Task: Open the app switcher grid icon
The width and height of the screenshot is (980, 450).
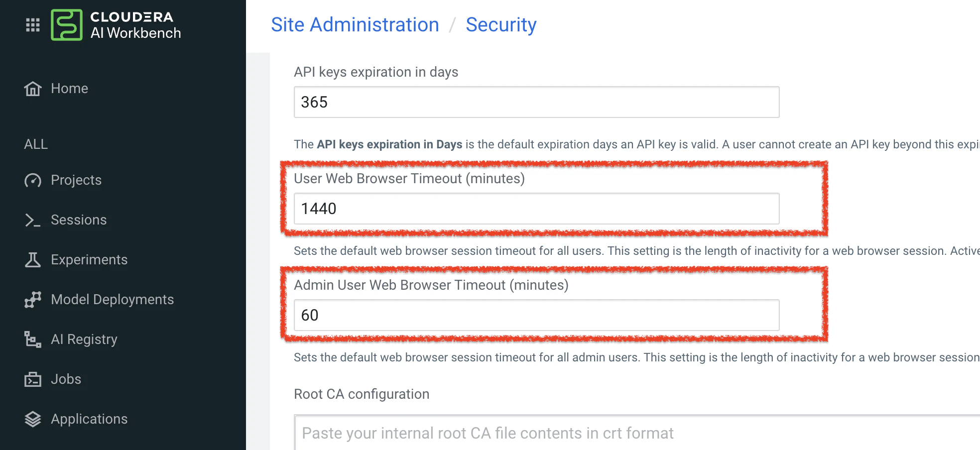Action: (x=33, y=25)
